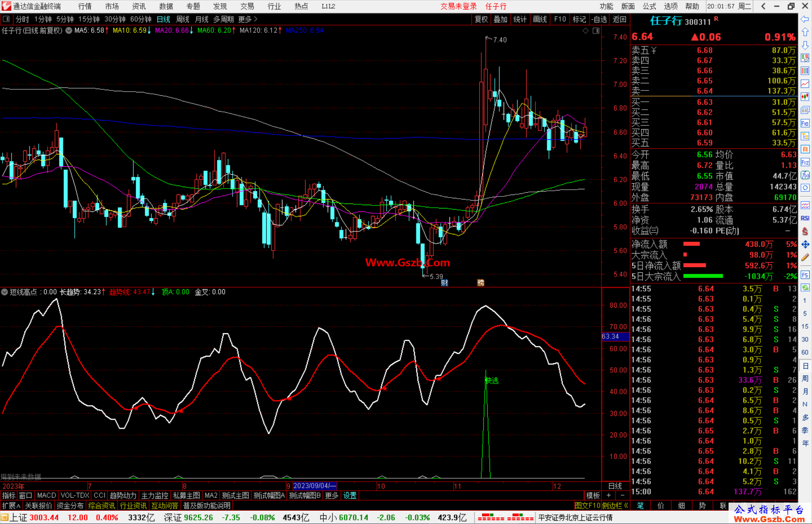
Task: Toggle the circle button beside 短线高点
Action: [5, 292]
